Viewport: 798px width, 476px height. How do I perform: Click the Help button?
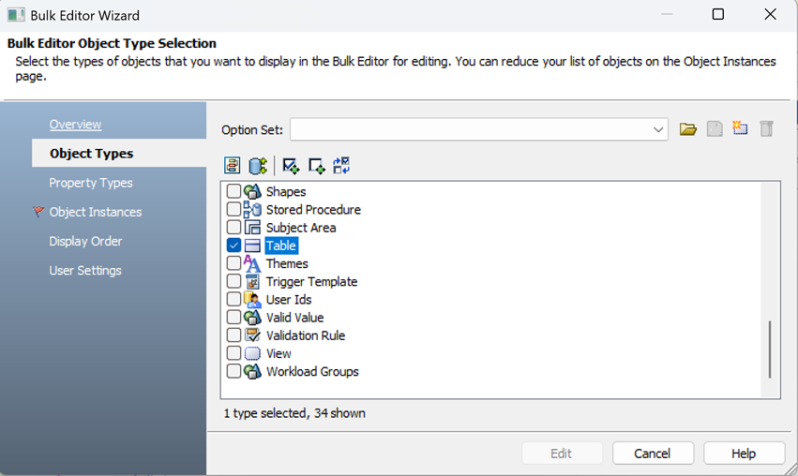pyautogui.click(x=743, y=453)
